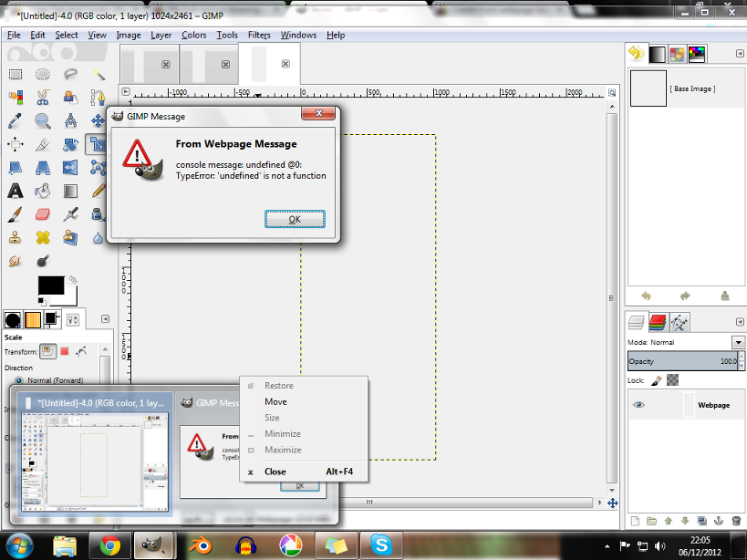Viewport: 747px width, 560px height.
Task: Switch to Paths tab in layers dock
Action: coord(680,322)
